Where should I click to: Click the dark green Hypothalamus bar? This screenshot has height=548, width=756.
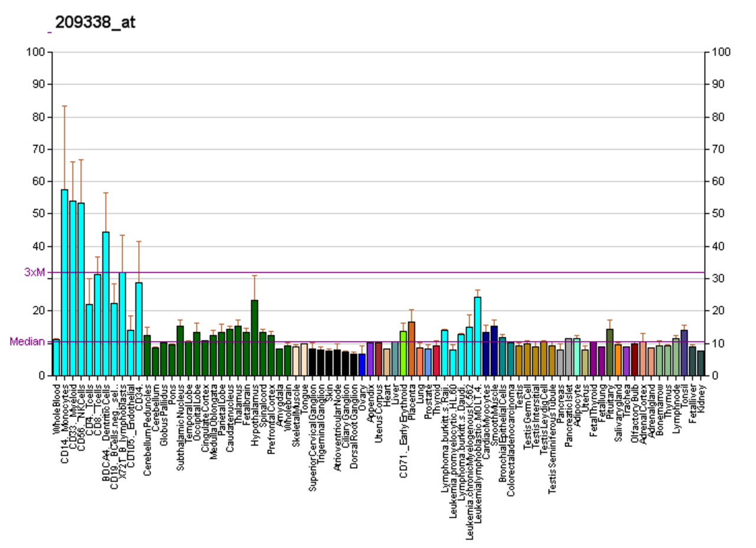pyautogui.click(x=255, y=338)
